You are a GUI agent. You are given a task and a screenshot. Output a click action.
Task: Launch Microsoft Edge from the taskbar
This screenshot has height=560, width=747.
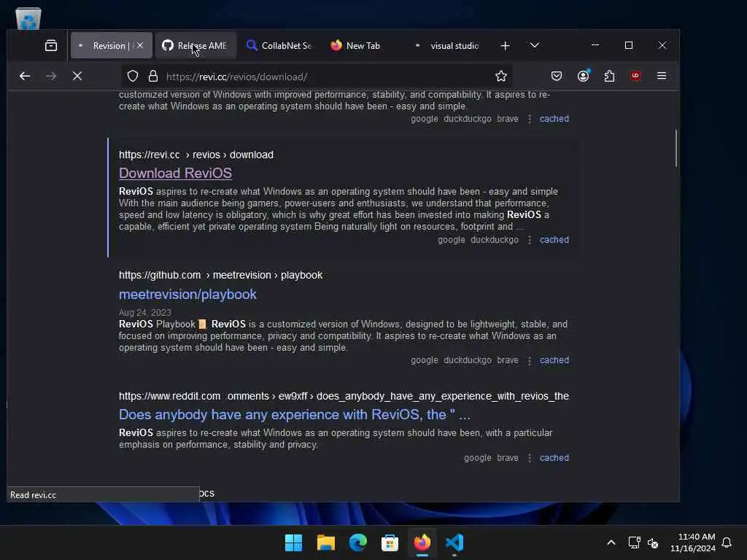pyautogui.click(x=357, y=542)
